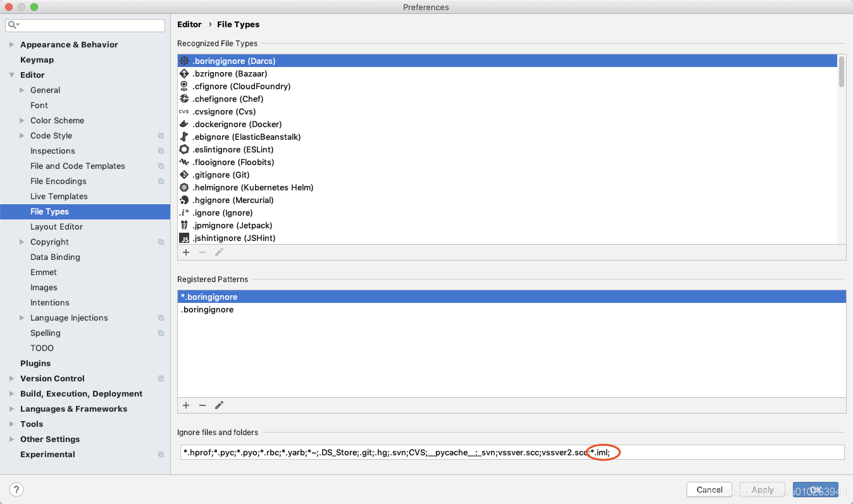Open the Experimental settings page

pos(47,454)
